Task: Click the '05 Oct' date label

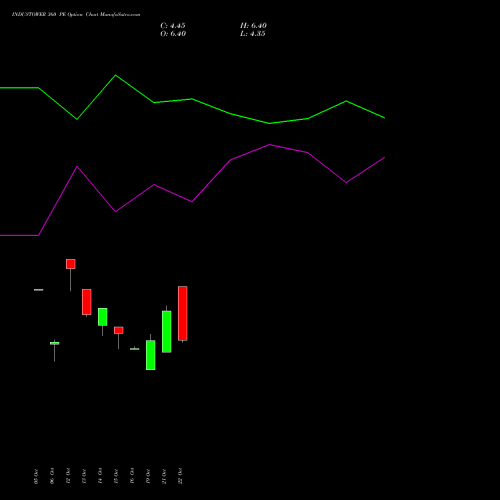Action: (x=36, y=476)
